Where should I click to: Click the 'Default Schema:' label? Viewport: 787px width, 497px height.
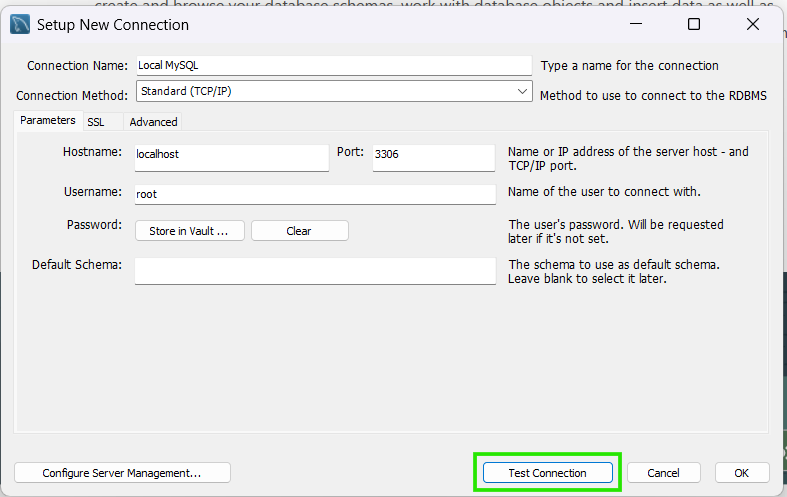[x=77, y=265]
